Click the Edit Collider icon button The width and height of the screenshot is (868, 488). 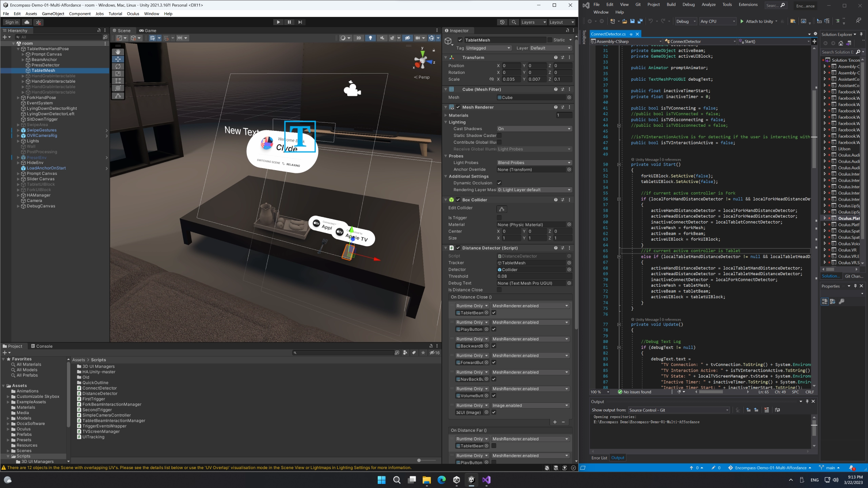pyautogui.click(x=501, y=209)
